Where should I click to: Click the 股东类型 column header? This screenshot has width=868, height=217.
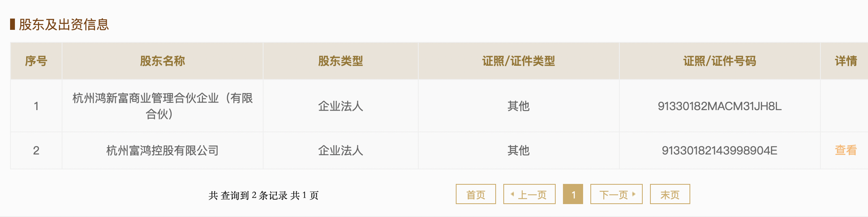click(341, 61)
